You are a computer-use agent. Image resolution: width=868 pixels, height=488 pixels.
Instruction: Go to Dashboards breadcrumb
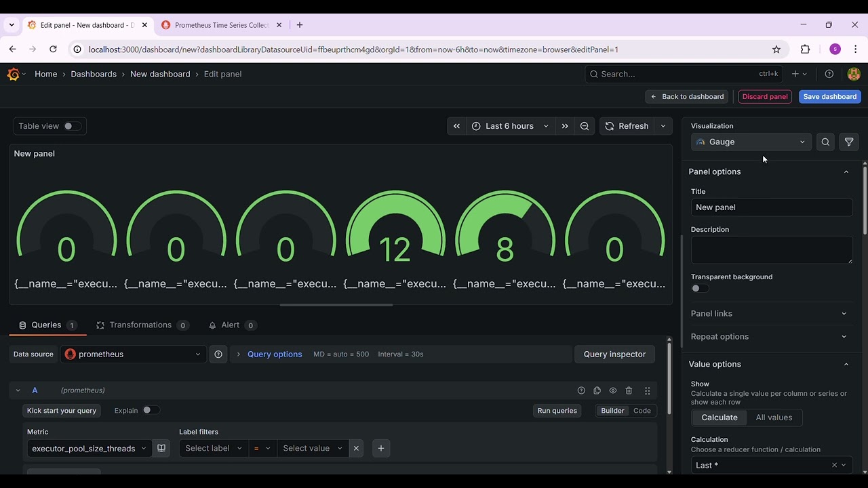[94, 74]
